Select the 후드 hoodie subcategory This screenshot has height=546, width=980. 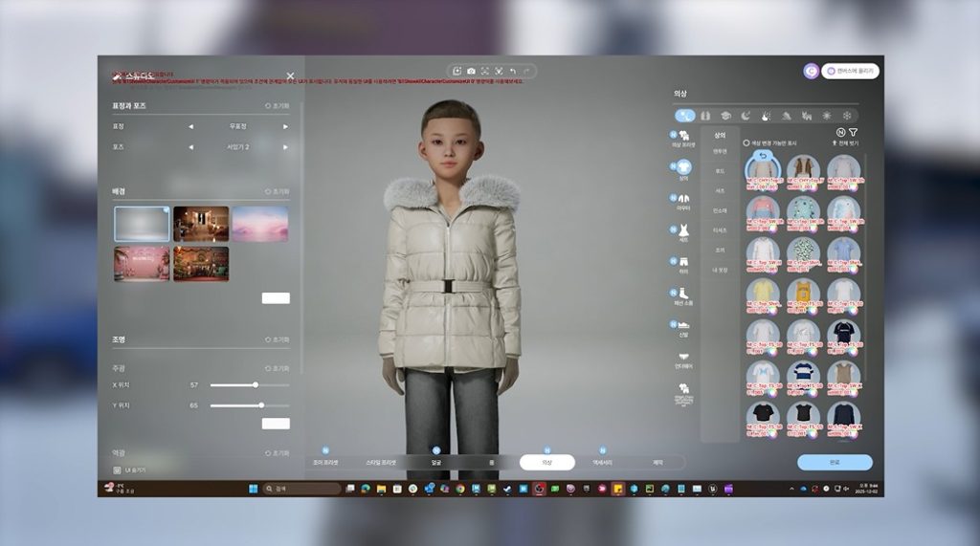tap(720, 171)
